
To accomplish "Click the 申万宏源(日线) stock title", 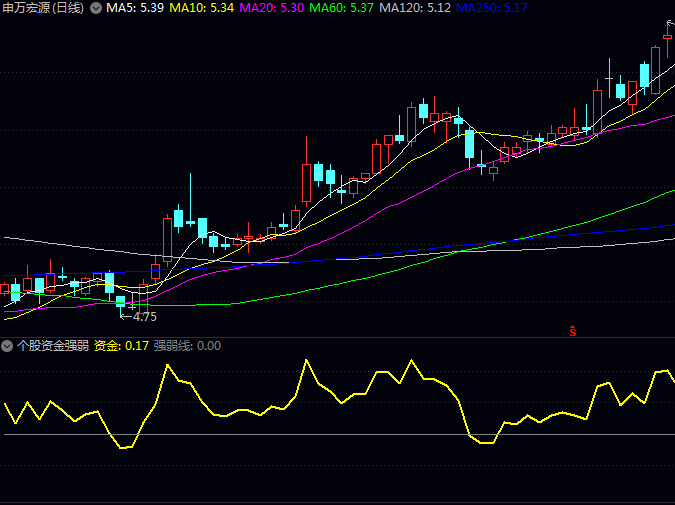I will coord(43,8).
